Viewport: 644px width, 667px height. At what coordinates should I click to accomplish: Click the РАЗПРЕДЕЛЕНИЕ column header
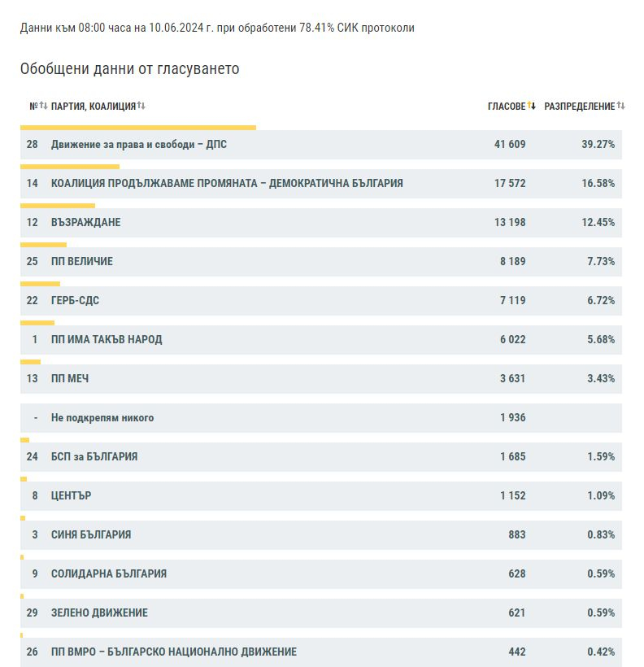(579, 106)
